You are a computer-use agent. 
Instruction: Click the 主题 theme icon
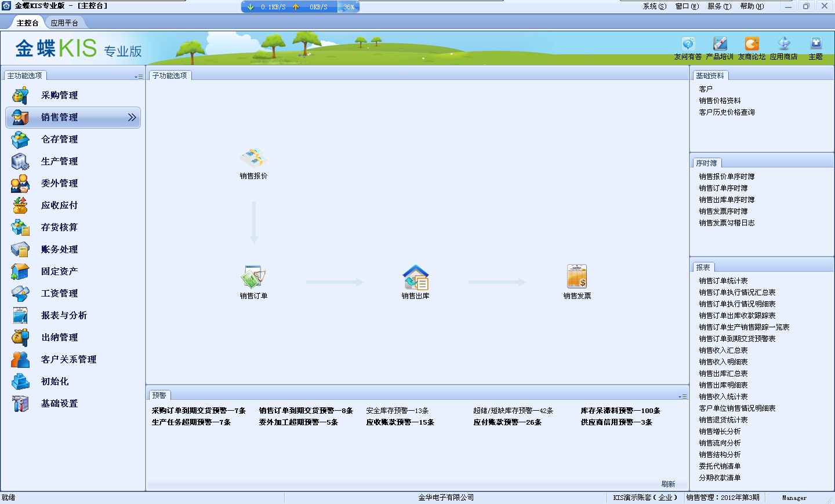(816, 44)
